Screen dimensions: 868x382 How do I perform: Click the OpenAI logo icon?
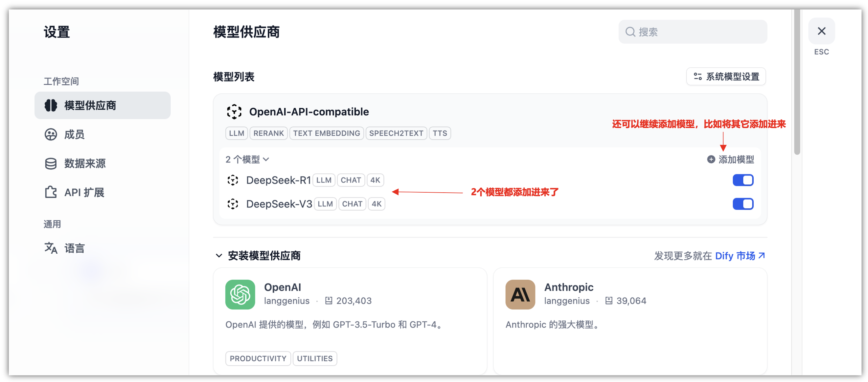point(240,294)
